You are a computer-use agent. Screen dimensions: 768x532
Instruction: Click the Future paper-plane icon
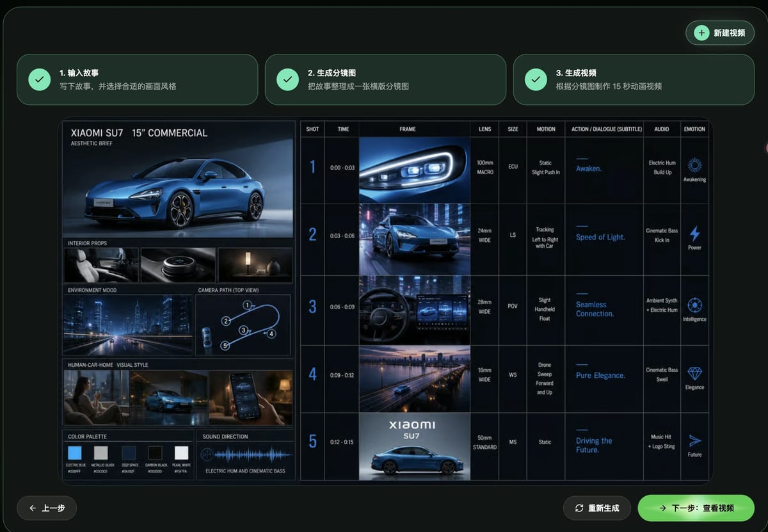[694, 441]
